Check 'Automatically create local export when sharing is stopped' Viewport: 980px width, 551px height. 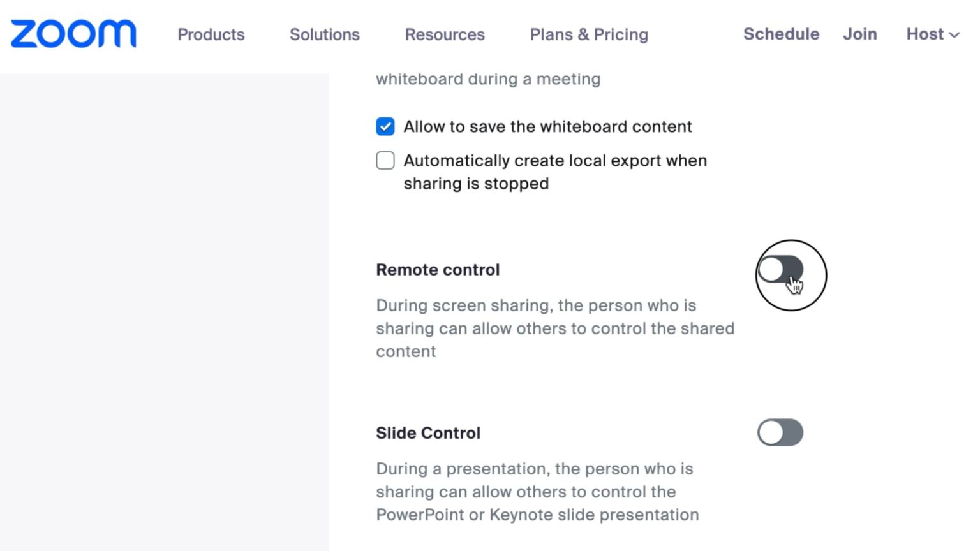[x=385, y=161]
